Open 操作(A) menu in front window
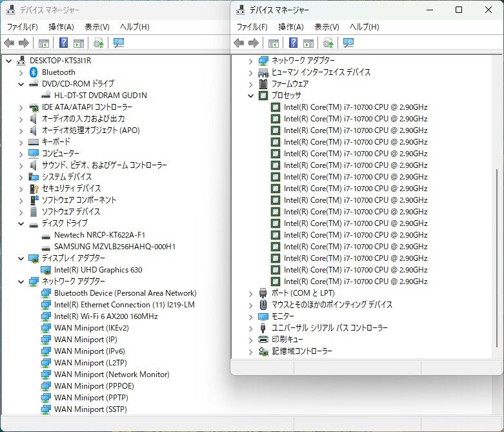 (x=290, y=27)
